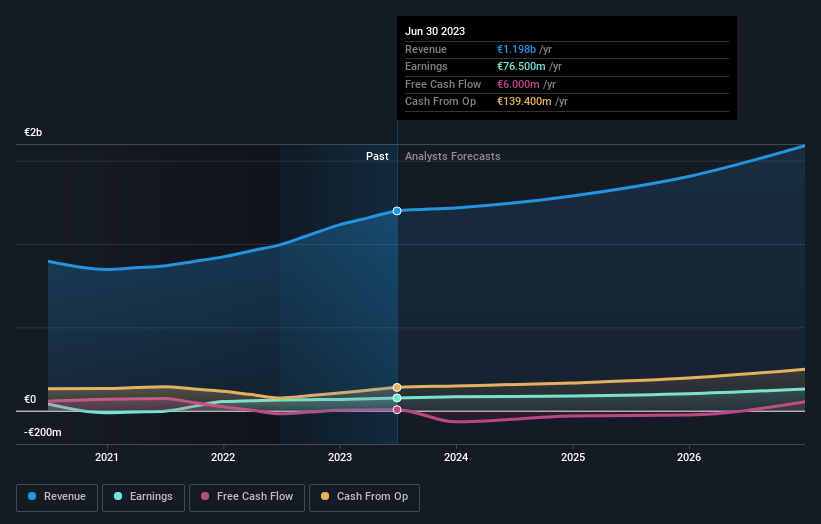Click the orange Cash From Op data point
This screenshot has width=821, height=524.
397,387
